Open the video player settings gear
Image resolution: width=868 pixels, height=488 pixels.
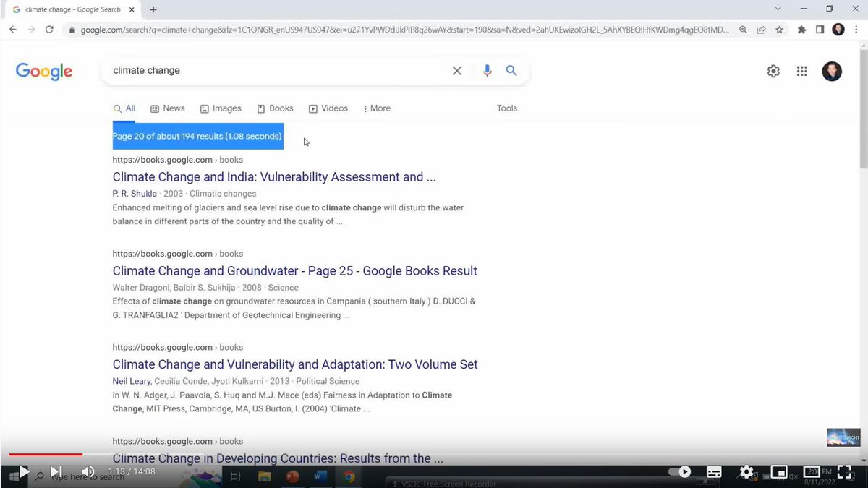(x=746, y=472)
